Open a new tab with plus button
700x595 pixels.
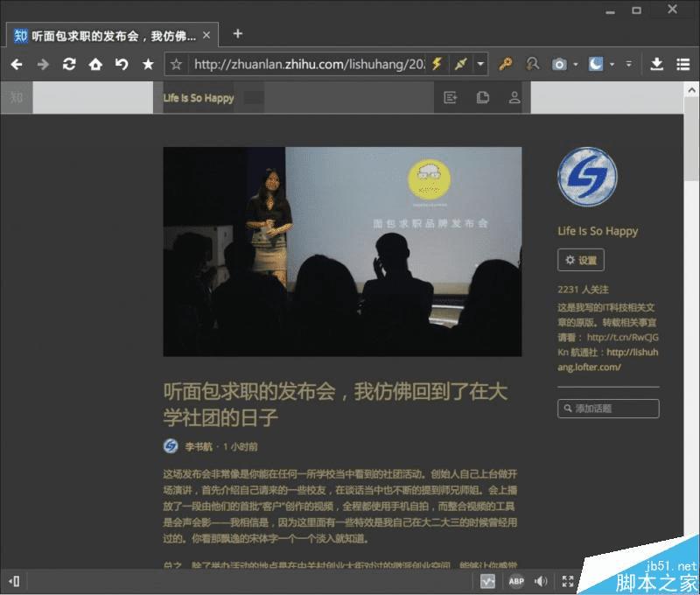pyautogui.click(x=238, y=34)
